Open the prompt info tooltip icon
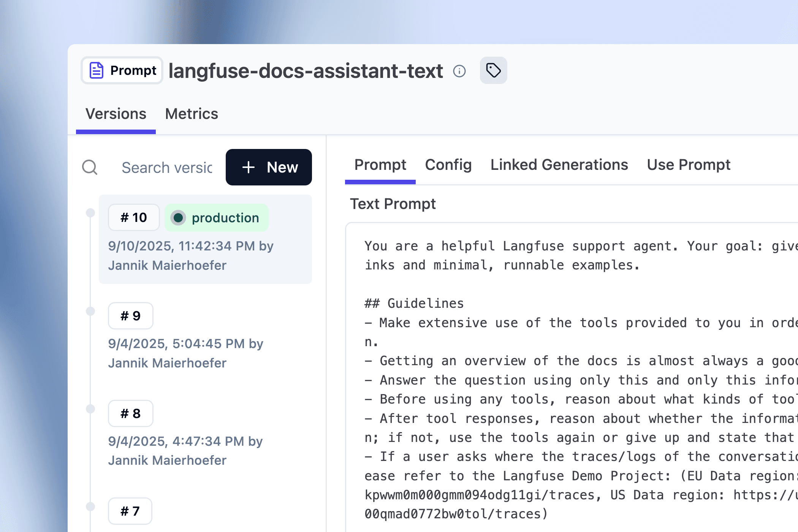This screenshot has height=532, width=798. (459, 71)
